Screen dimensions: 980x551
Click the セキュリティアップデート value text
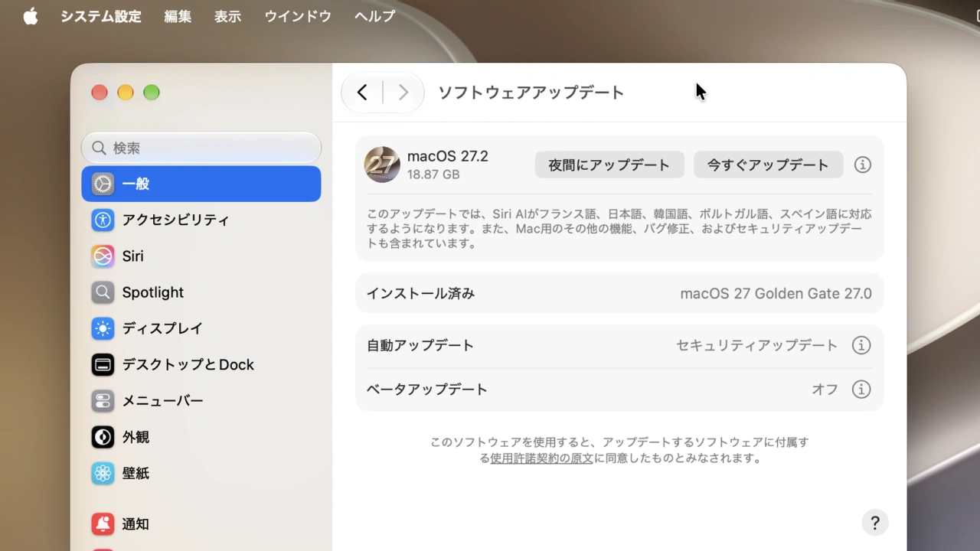coord(757,345)
